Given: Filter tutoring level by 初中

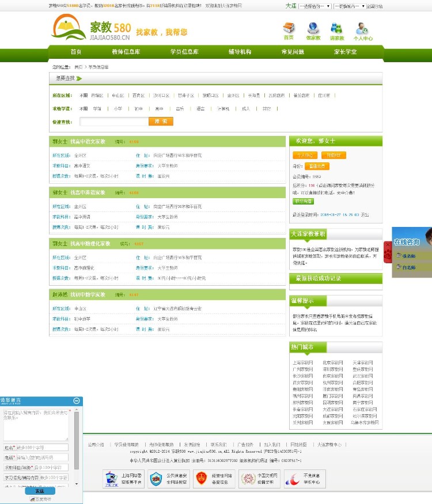Looking at the screenshot, I should (x=139, y=109).
